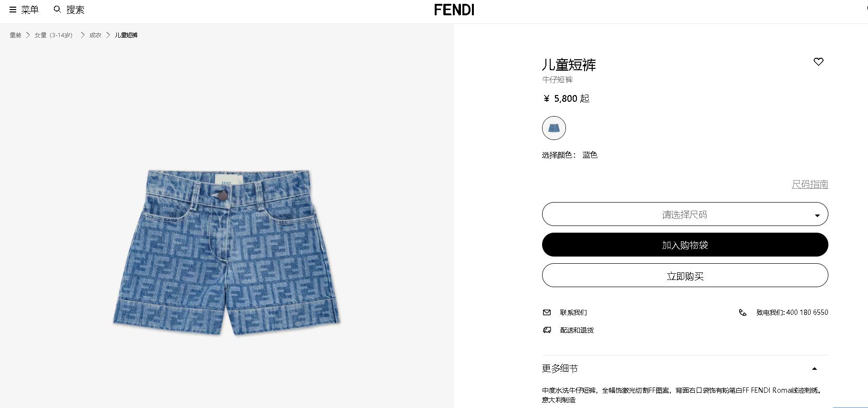The image size is (868, 408).
Task: Open the hamburger menu icon
Action: pos(13,10)
